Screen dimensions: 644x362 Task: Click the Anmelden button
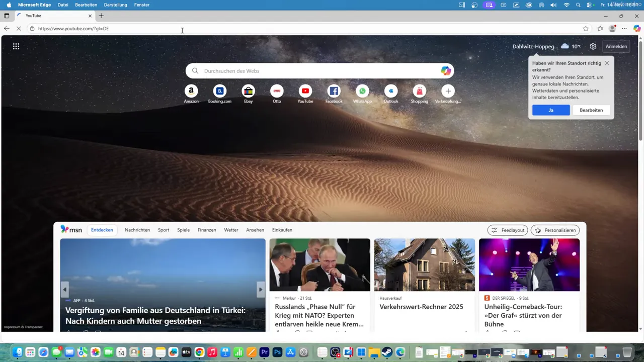pyautogui.click(x=616, y=46)
